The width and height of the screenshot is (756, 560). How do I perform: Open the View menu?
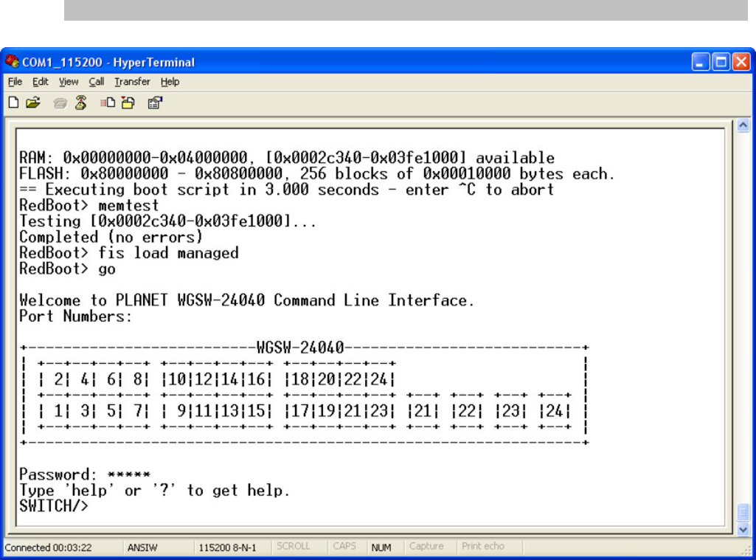(69, 82)
